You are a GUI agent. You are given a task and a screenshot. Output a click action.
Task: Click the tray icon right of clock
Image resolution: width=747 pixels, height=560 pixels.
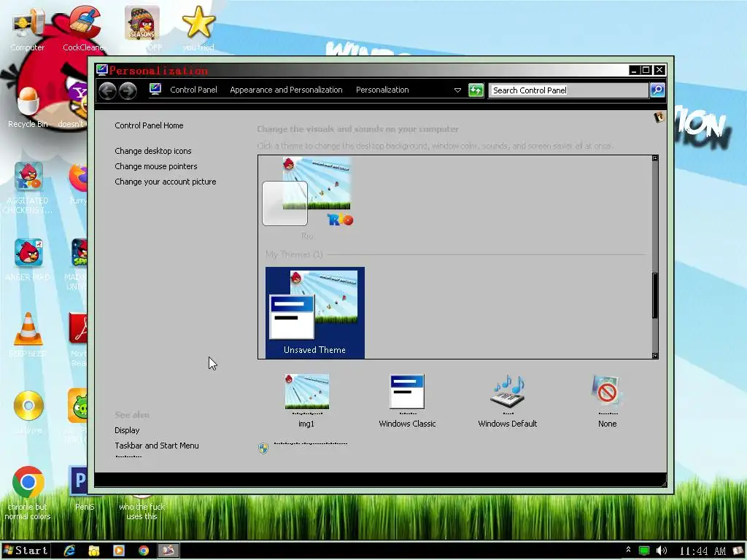[738, 551]
